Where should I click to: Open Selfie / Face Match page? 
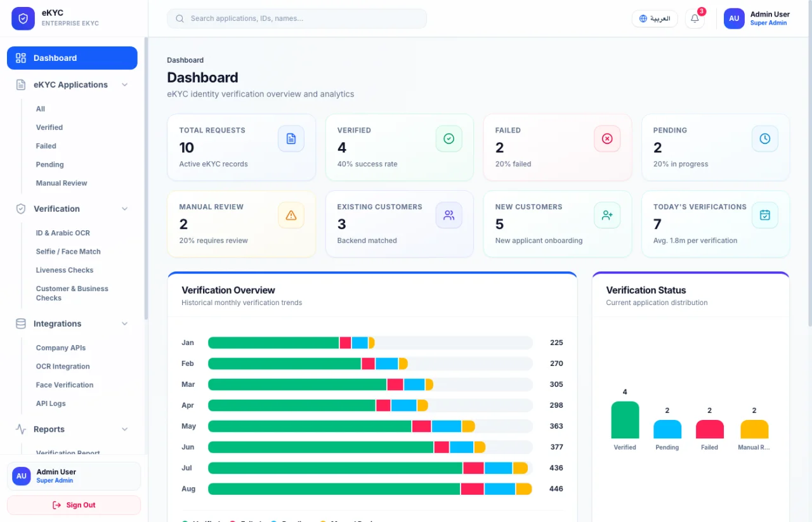click(x=68, y=251)
